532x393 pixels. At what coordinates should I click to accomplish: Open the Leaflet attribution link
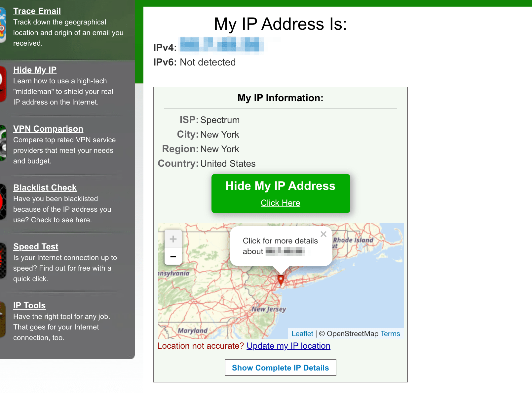click(302, 333)
